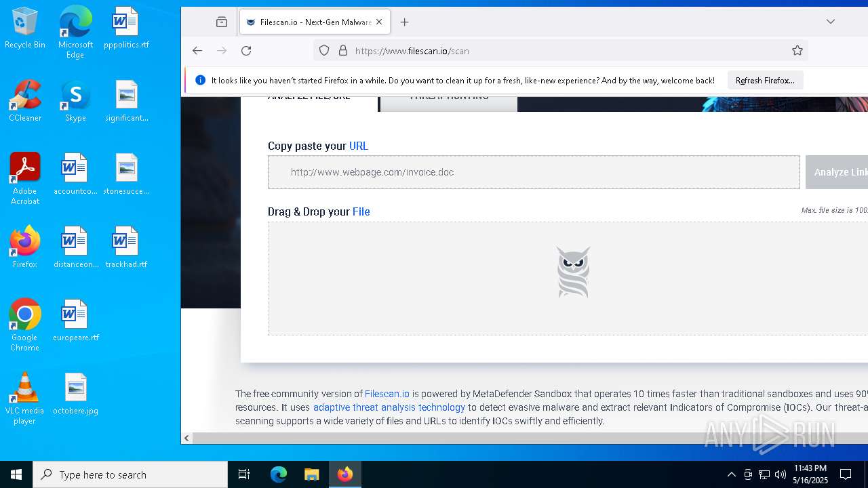This screenshot has height=488, width=868.
Task: Select distanceon... document on desktop
Action: pyautogui.click(x=75, y=248)
